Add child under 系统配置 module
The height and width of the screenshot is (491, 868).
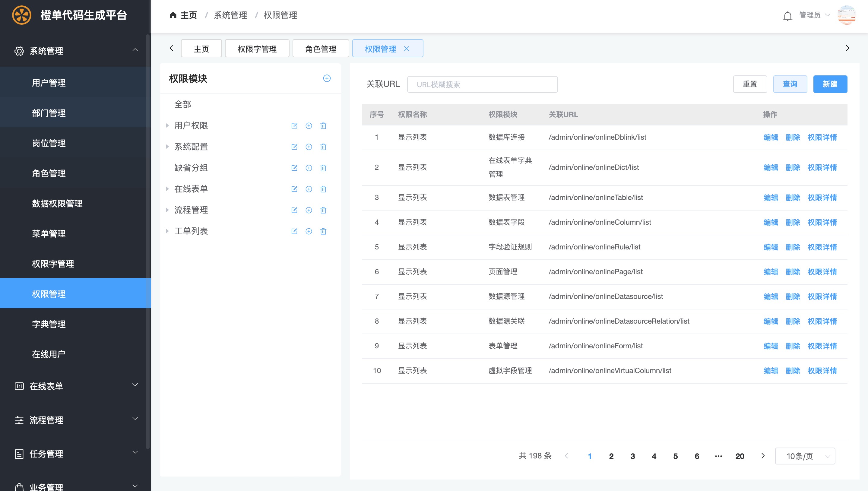pyautogui.click(x=309, y=147)
